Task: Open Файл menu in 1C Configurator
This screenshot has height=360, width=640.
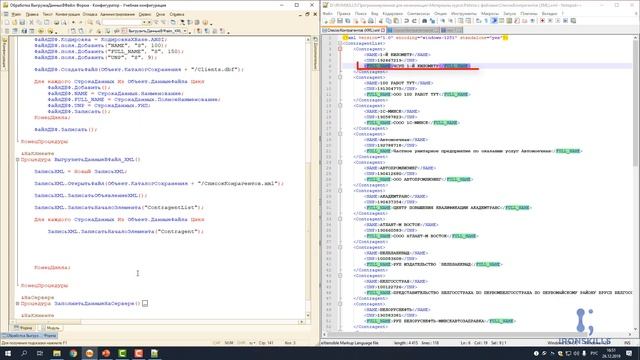Action: [x=16, y=14]
